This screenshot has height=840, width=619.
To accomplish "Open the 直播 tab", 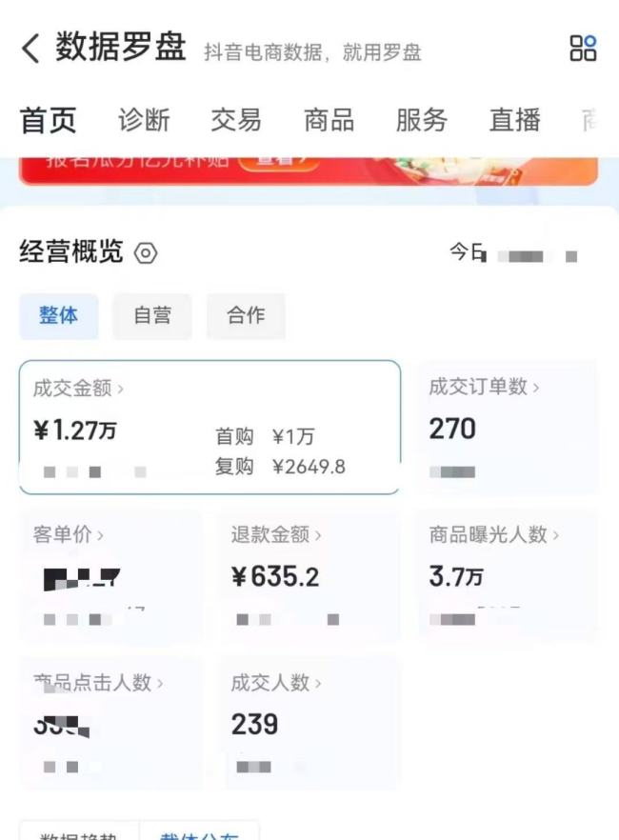I will tap(514, 121).
